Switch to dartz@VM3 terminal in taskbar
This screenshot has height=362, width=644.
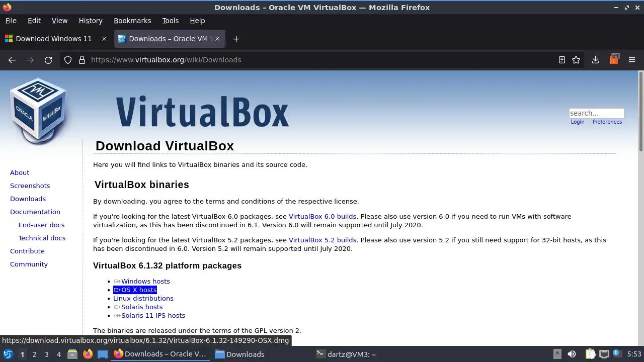coord(346,354)
